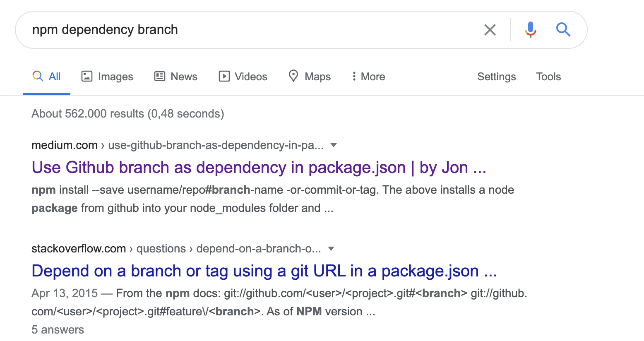The height and width of the screenshot is (341, 644).
Task: Click the 'About 562.000 results' stats text
Action: [128, 114]
